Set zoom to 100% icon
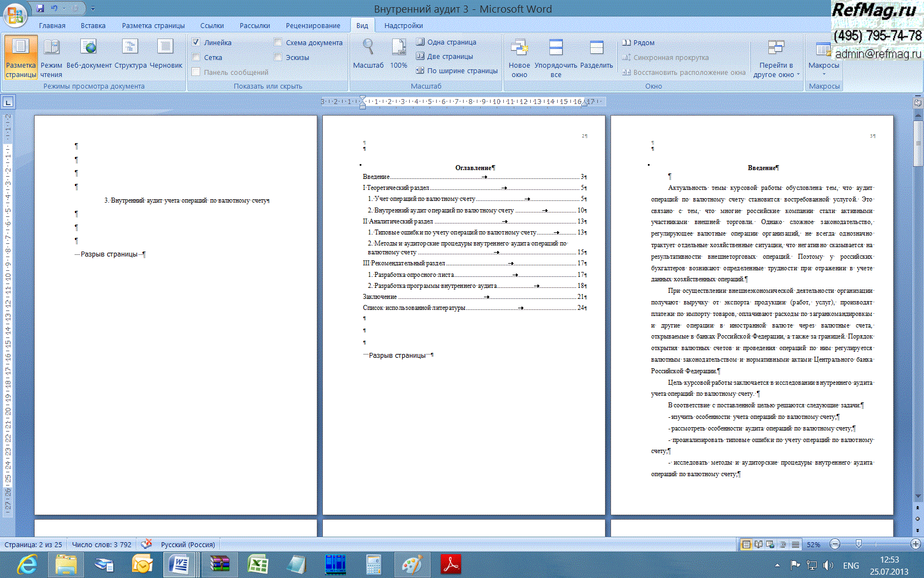 point(399,48)
